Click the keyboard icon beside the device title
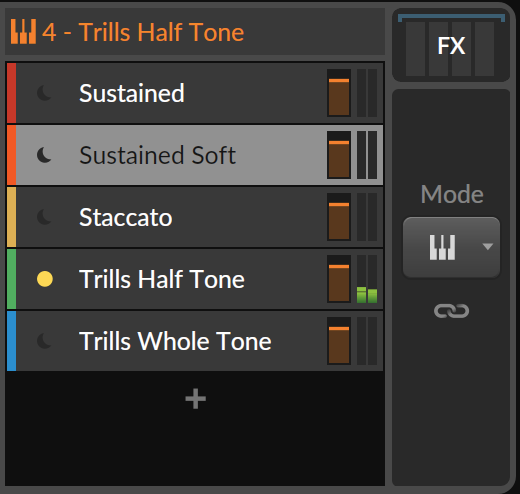Viewport: 520px width, 494px height. click(x=23, y=32)
